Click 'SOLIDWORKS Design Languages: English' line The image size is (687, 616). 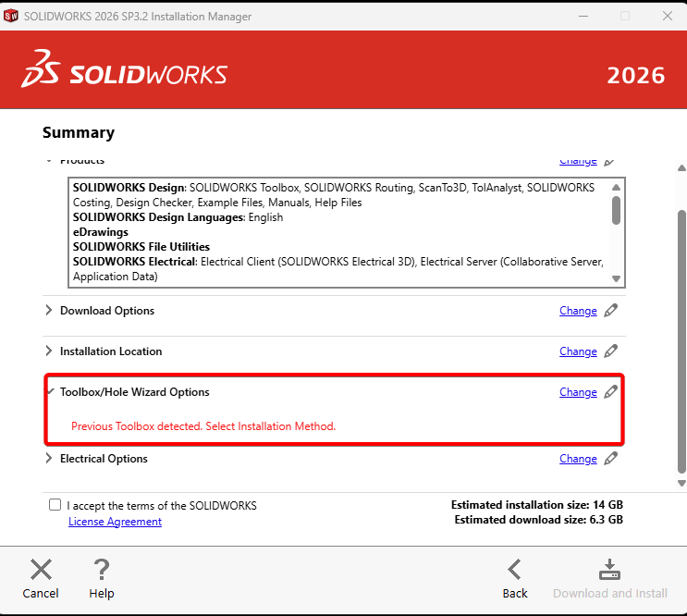(178, 217)
